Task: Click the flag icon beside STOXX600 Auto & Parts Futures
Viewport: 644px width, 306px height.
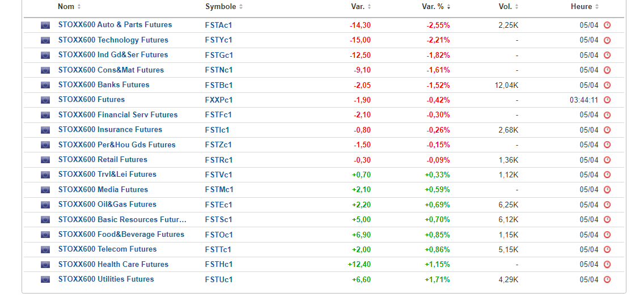Action: 45,25
